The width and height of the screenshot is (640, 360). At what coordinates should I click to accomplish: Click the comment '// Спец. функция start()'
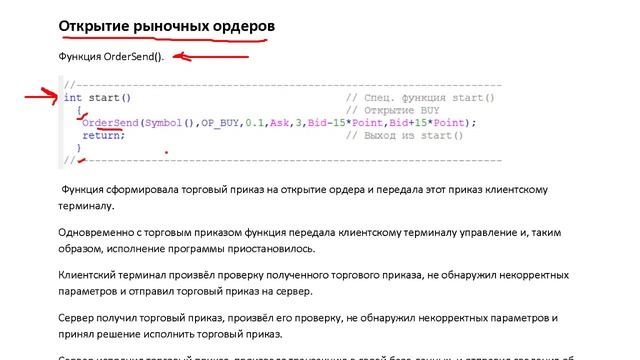coord(420,98)
